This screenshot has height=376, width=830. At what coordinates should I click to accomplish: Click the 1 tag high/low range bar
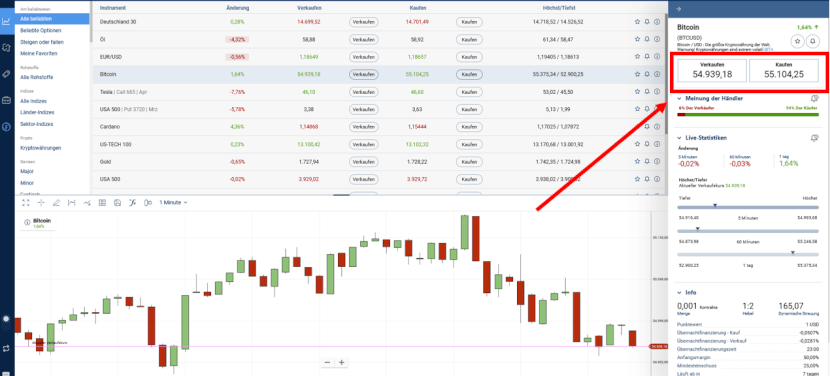(748, 255)
